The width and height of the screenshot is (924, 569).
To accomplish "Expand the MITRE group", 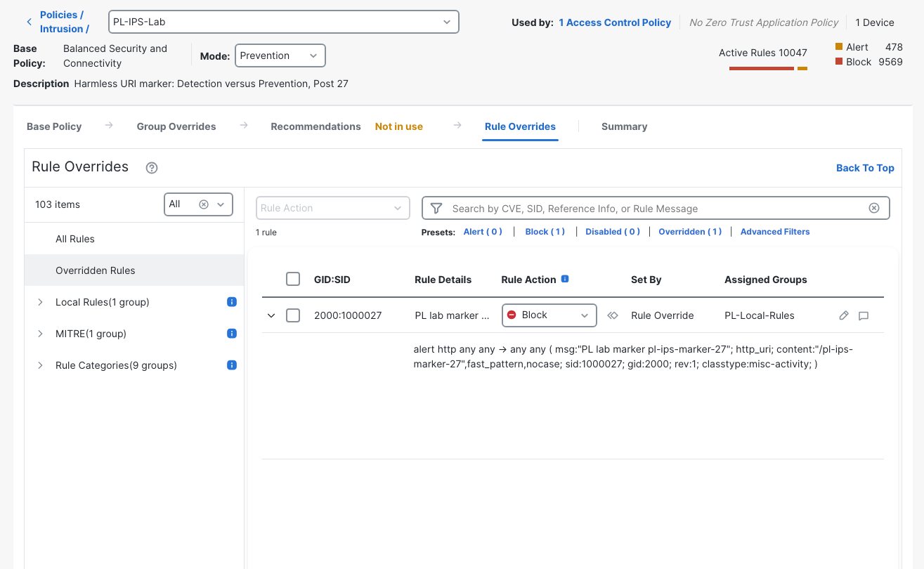I will (x=40, y=334).
